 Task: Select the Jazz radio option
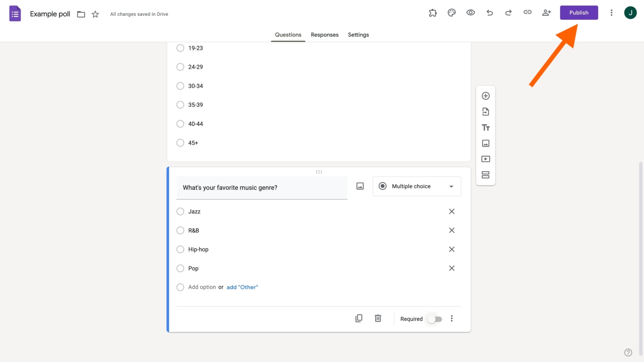[x=180, y=212]
